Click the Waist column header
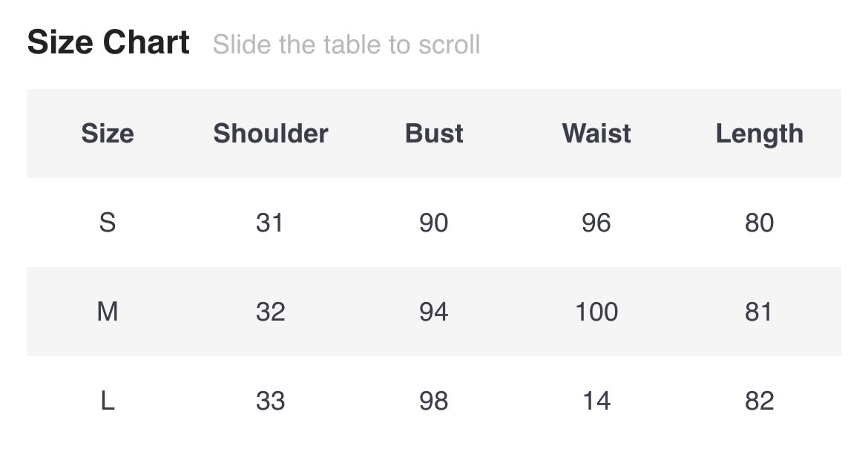 tap(596, 134)
